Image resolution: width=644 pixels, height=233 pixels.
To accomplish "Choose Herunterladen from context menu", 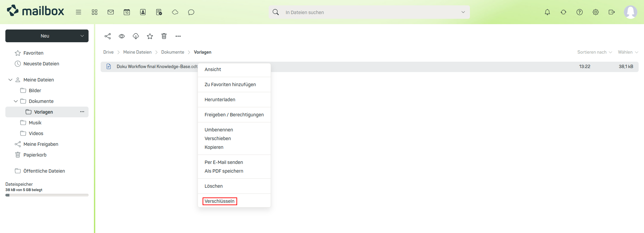I will click(234, 100).
